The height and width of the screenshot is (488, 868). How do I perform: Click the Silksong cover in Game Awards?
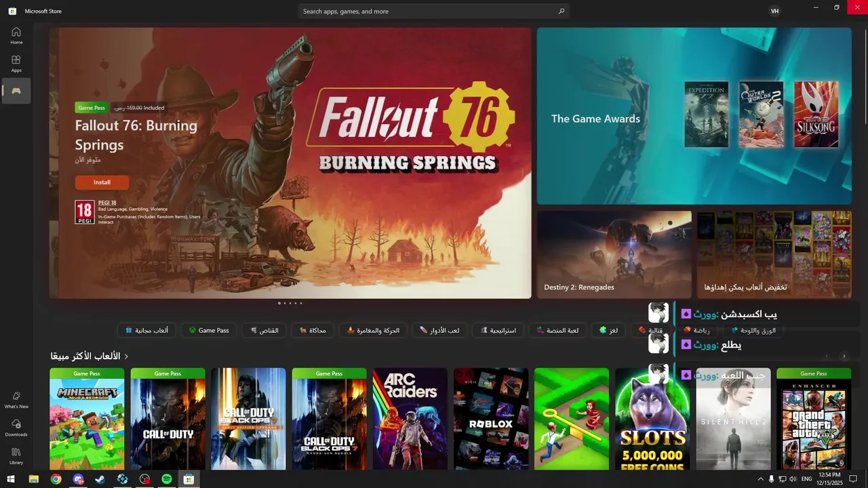(x=816, y=115)
